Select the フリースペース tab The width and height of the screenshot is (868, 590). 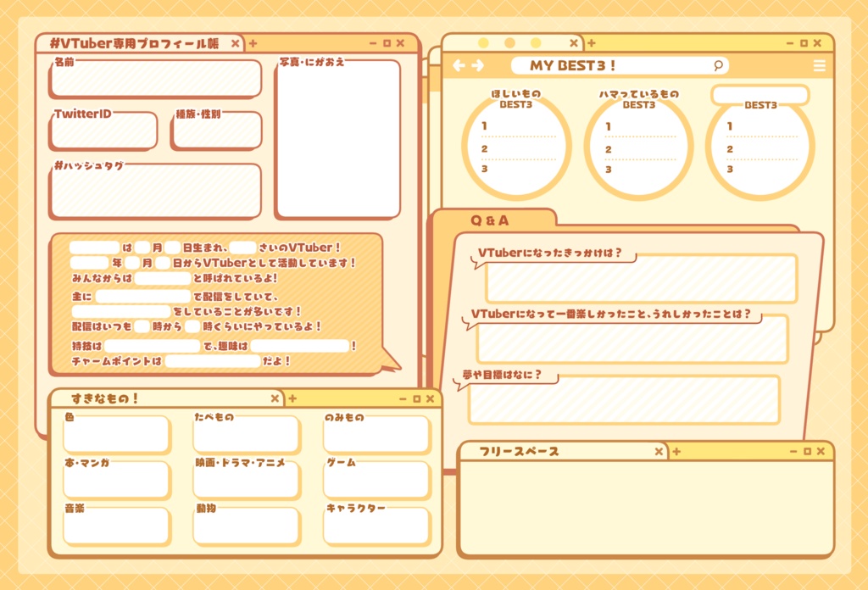click(x=517, y=451)
